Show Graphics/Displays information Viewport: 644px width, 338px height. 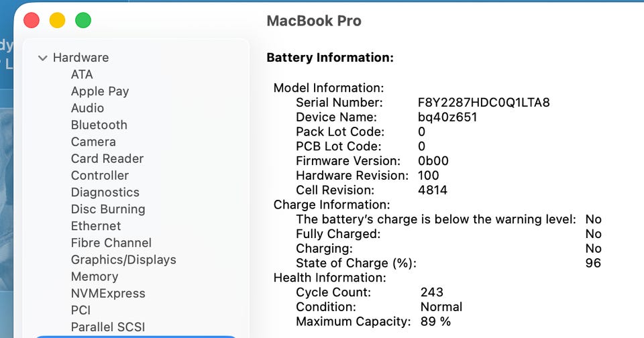pos(123,260)
